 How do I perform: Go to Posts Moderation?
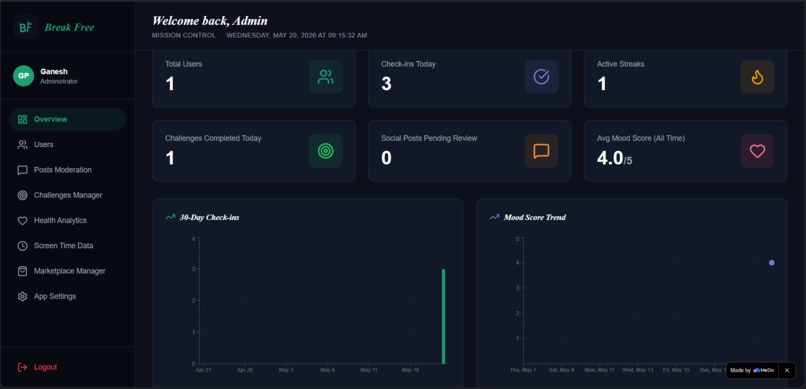coord(68,170)
